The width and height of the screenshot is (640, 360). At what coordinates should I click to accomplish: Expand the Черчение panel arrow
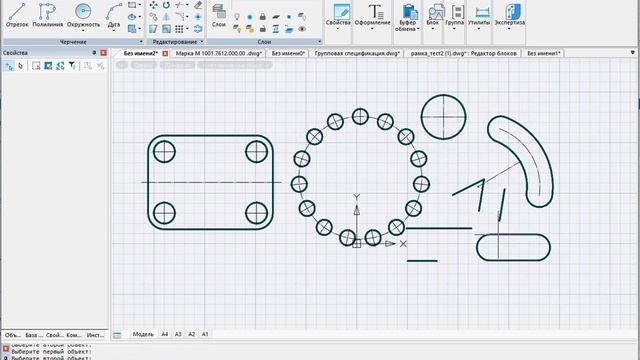tap(141, 42)
